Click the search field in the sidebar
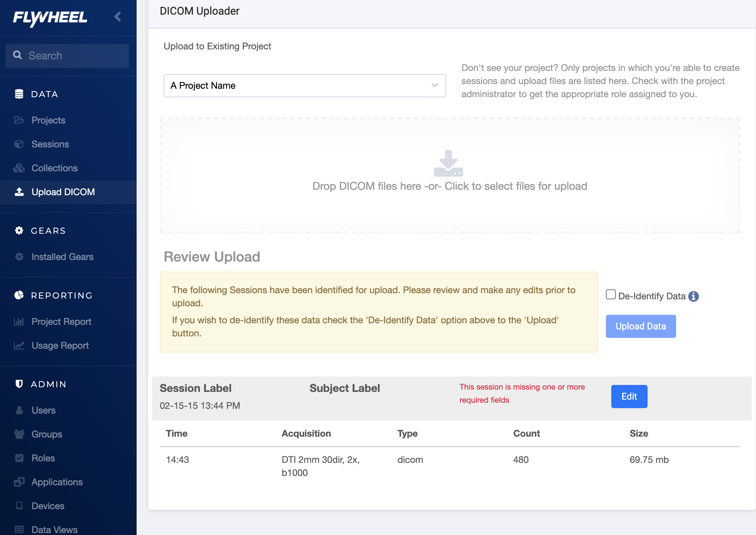The height and width of the screenshot is (535, 756). point(67,56)
